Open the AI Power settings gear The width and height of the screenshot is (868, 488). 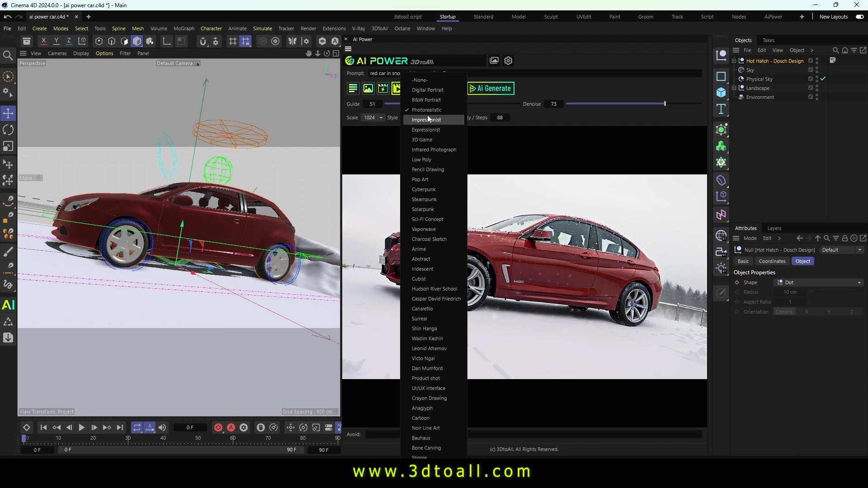pos(508,61)
